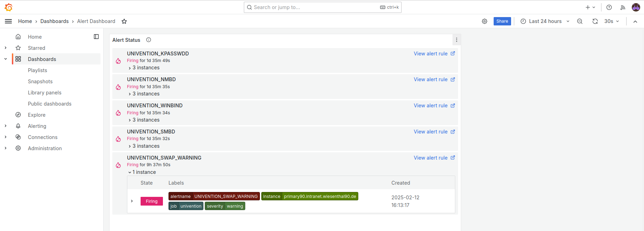View alert rule for UNIVENTION_SWAP_WARNING
The height and width of the screenshot is (231, 644).
point(434,158)
